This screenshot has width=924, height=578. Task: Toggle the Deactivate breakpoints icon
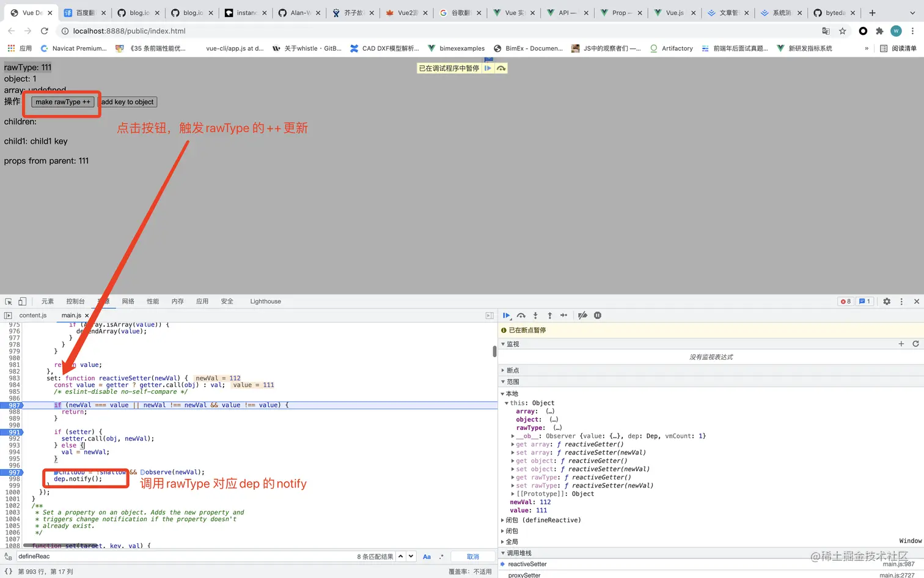[582, 316]
